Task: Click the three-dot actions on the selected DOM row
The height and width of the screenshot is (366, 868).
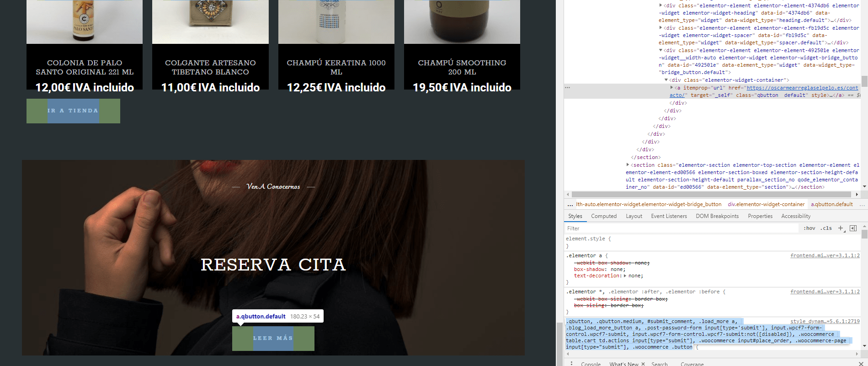Action: pyautogui.click(x=568, y=87)
